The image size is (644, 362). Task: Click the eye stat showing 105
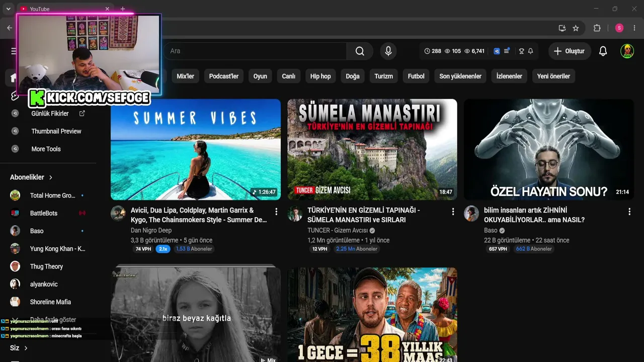(x=453, y=51)
